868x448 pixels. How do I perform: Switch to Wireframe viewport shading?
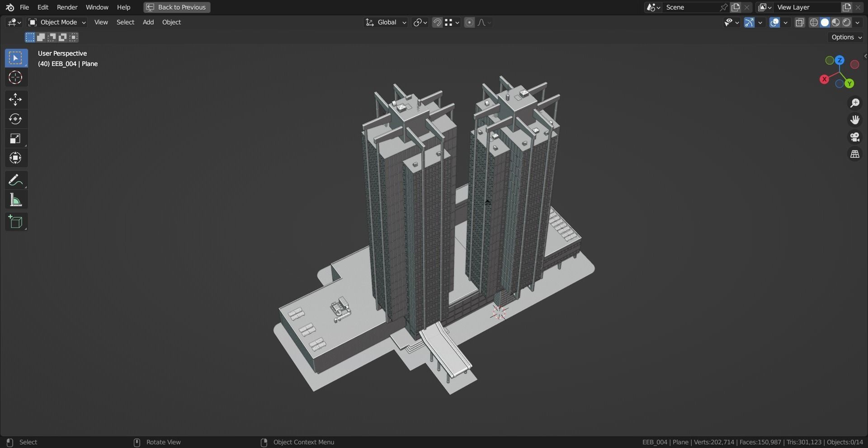814,22
